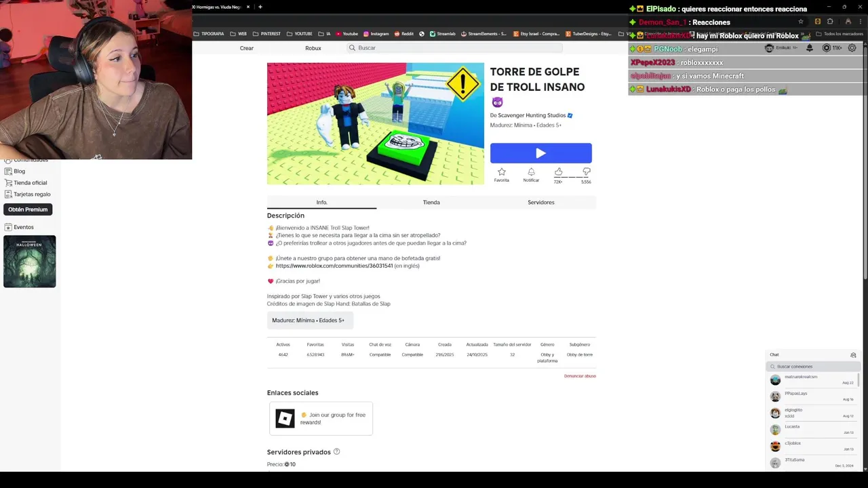
Task: Open the Roblox settings gear icon
Action: pyautogui.click(x=852, y=48)
